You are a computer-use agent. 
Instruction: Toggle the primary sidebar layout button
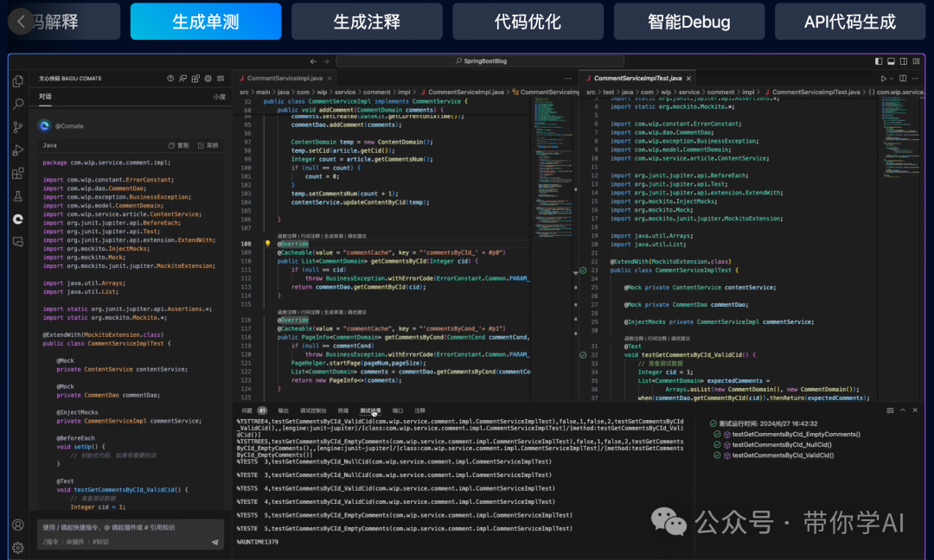tap(879, 61)
